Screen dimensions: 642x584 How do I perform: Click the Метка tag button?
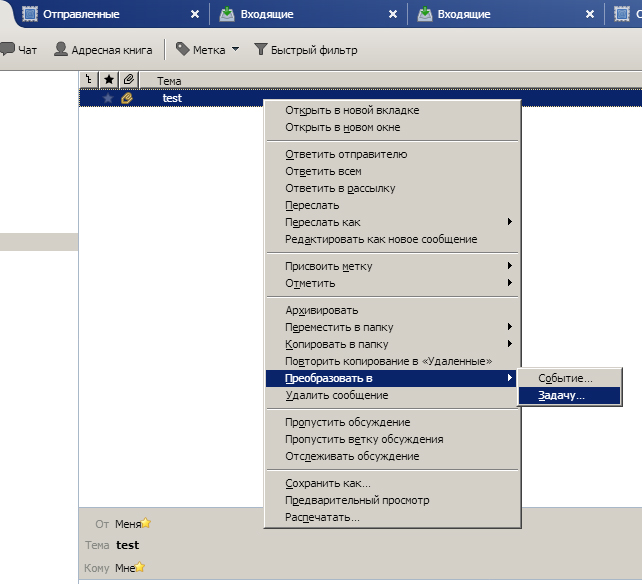point(201,50)
